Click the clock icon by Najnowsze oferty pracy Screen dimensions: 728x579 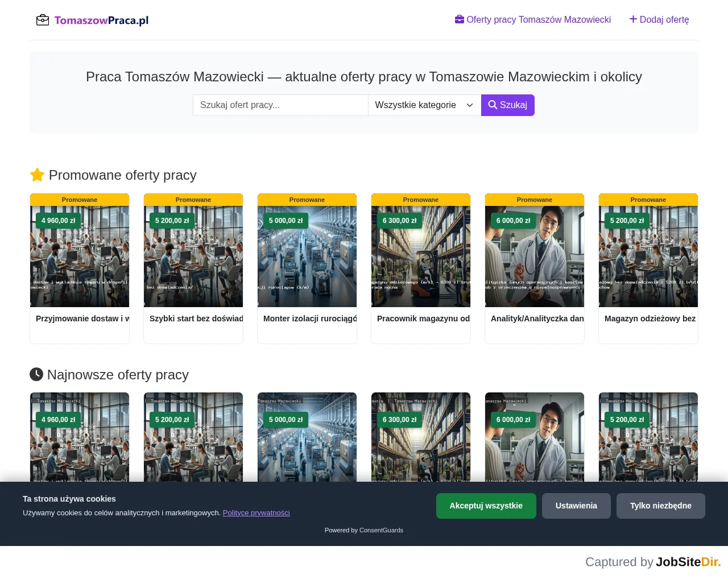point(36,374)
